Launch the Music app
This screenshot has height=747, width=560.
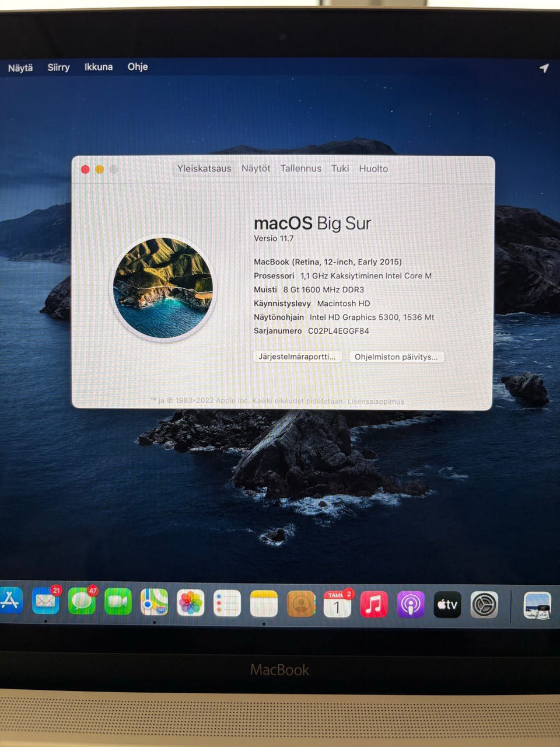[x=374, y=605]
